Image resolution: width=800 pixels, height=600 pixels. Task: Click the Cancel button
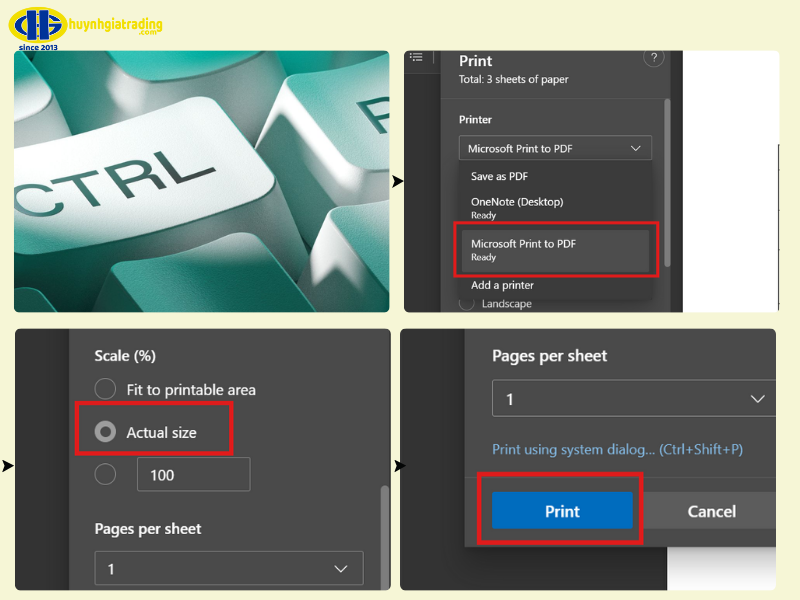tap(710, 511)
